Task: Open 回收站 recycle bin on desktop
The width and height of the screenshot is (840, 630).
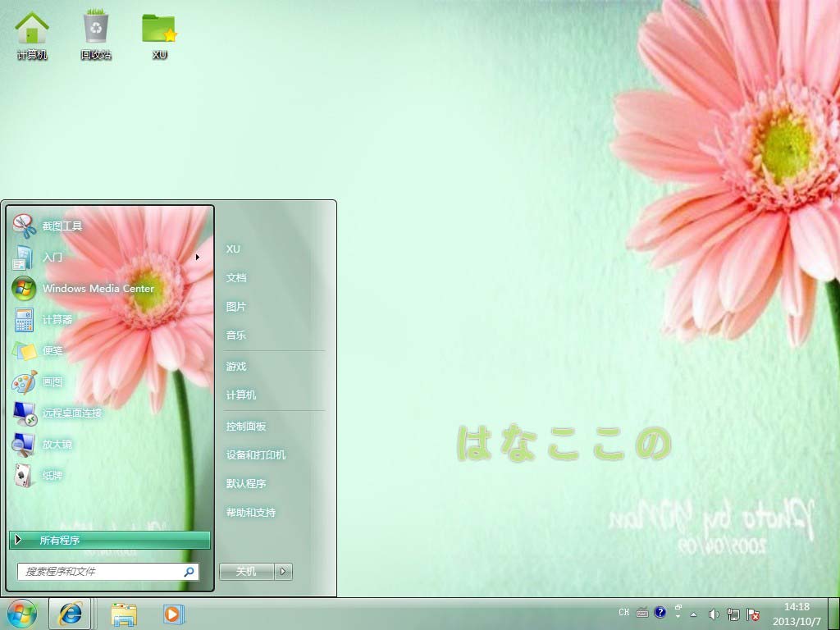Action: pos(96,34)
